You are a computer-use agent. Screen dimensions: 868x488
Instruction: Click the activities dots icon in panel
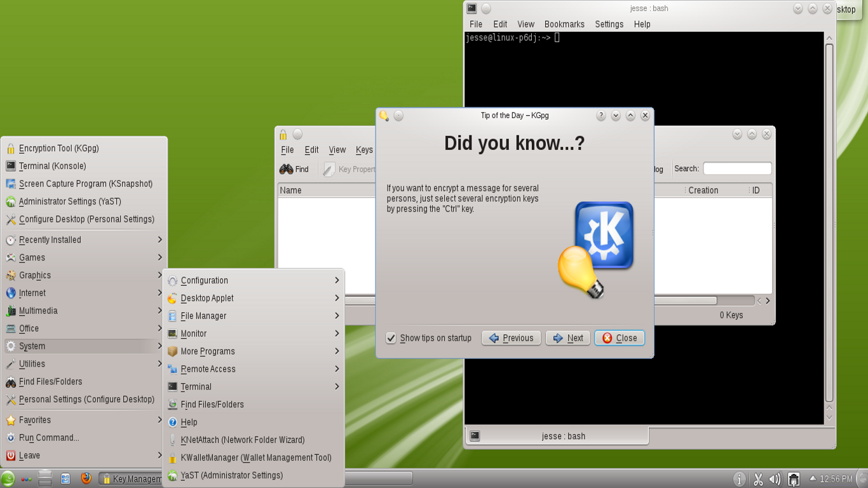coord(26,479)
